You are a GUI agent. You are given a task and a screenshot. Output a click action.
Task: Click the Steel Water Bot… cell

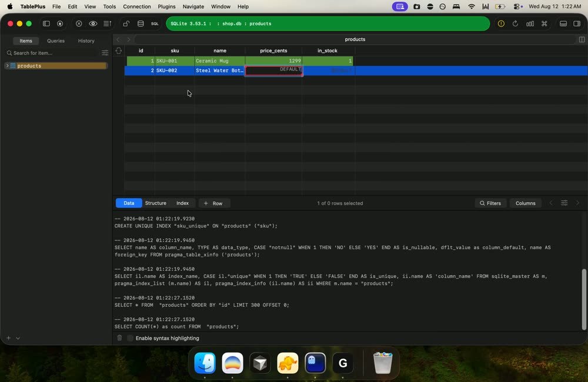pyautogui.click(x=220, y=71)
